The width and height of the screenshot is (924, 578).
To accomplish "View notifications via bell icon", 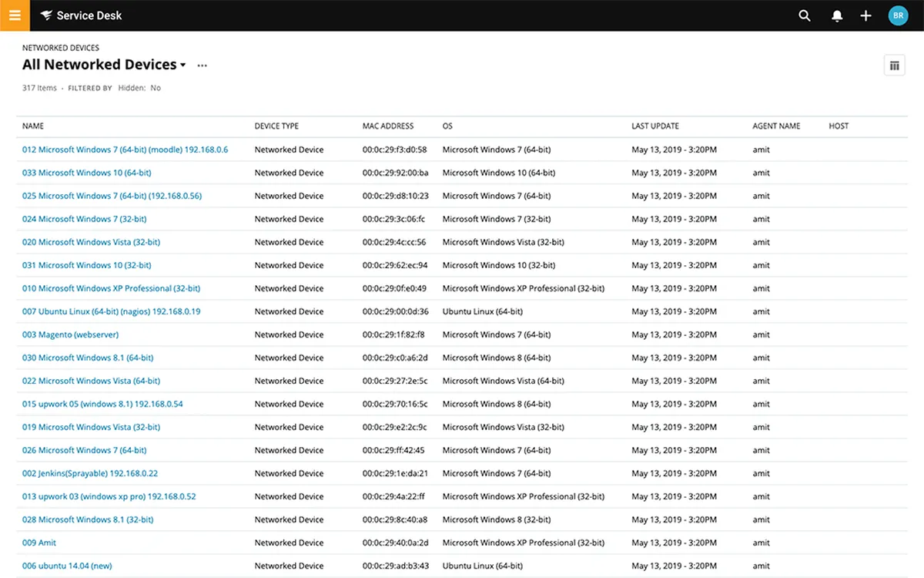I will click(x=837, y=15).
